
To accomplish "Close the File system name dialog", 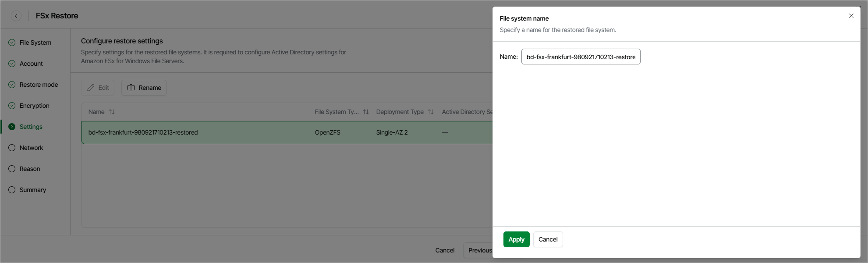I will pyautogui.click(x=851, y=16).
